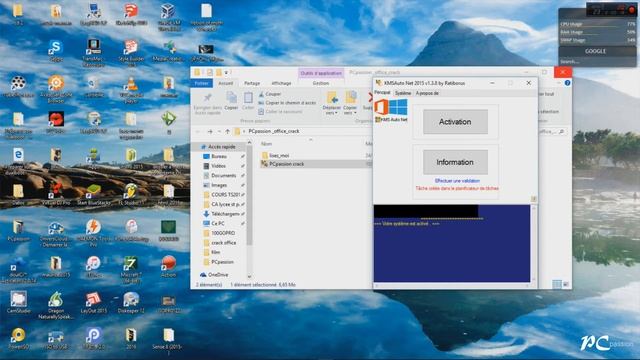Click the Microsoft Edge desktop icon

tap(18, 160)
